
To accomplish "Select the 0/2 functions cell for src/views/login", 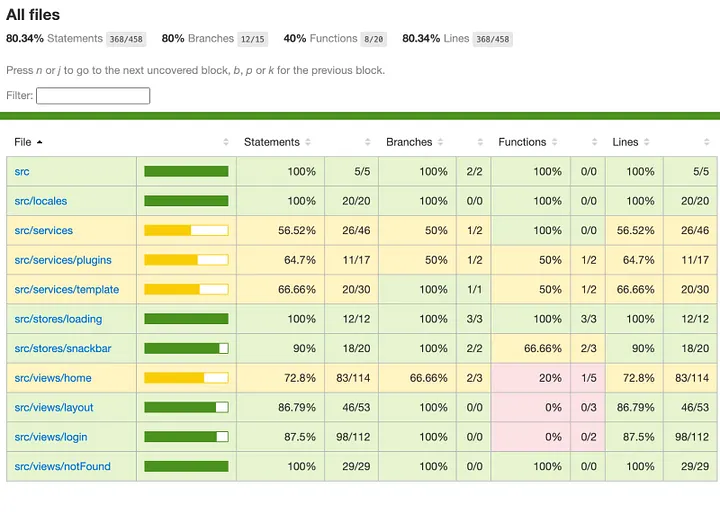I will [x=588, y=437].
